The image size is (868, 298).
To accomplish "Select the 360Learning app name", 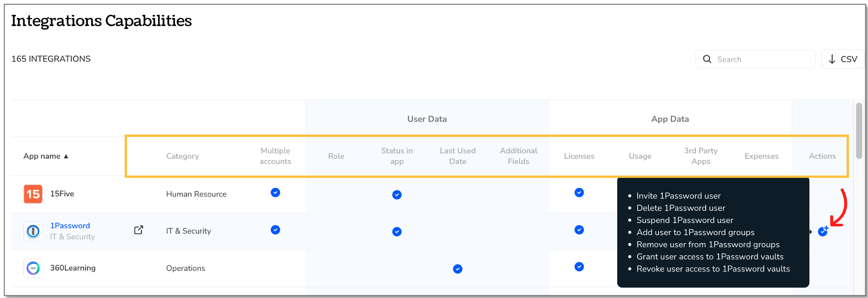I will (x=73, y=268).
